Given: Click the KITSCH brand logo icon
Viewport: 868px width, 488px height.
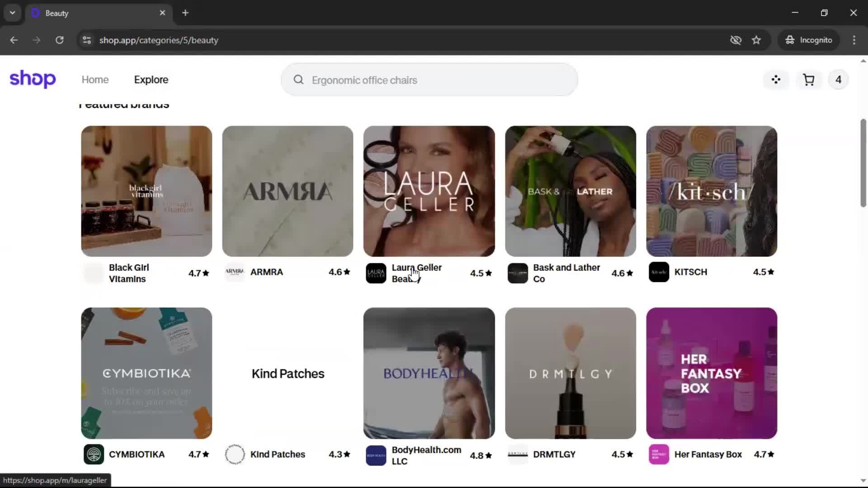Looking at the screenshot, I should point(659,272).
